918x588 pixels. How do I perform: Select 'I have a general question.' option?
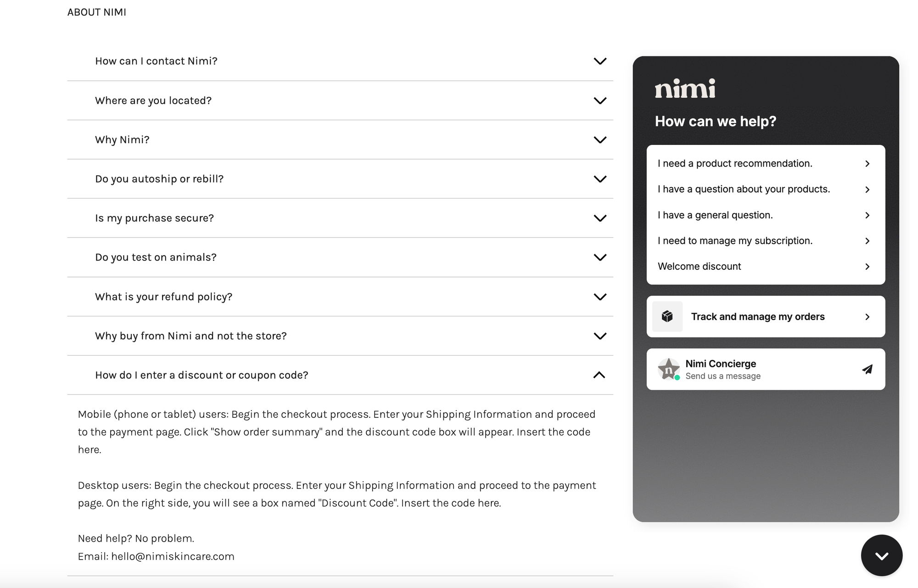click(715, 215)
